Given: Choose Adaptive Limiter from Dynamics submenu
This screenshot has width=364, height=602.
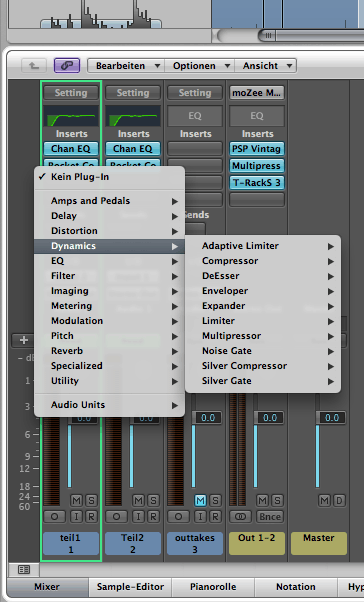Looking at the screenshot, I should pos(263,246).
